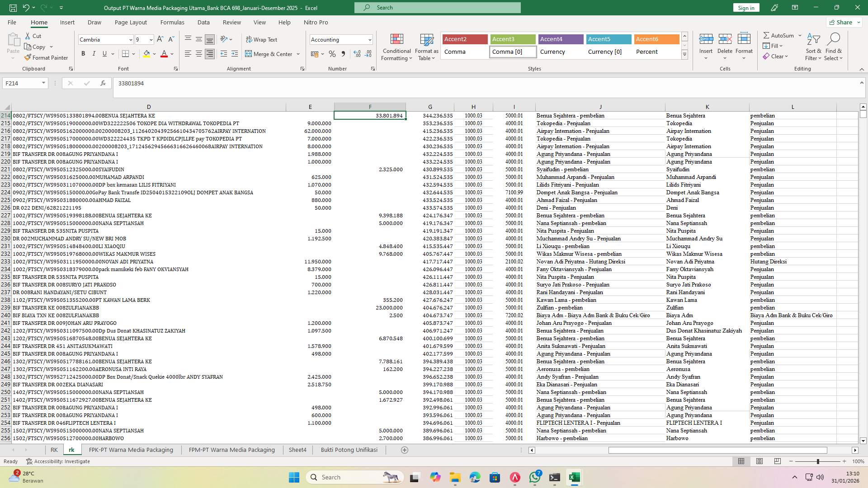The height and width of the screenshot is (488, 868).
Task: Apply the Accent3 cell style
Action: pyautogui.click(x=512, y=39)
